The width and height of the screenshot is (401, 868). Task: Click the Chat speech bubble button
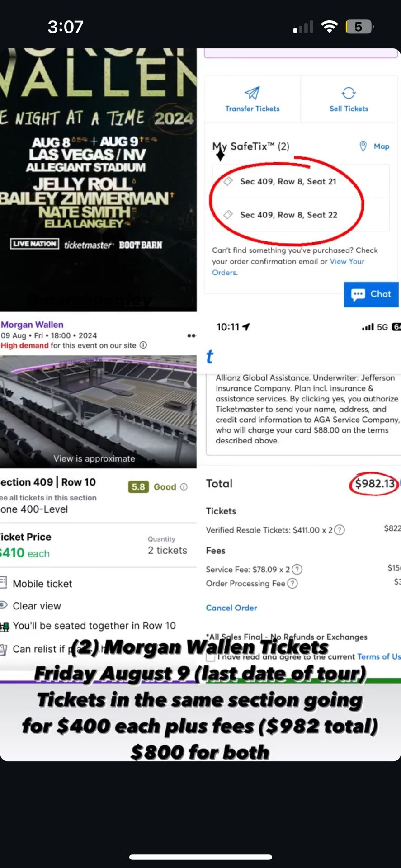[x=371, y=294]
